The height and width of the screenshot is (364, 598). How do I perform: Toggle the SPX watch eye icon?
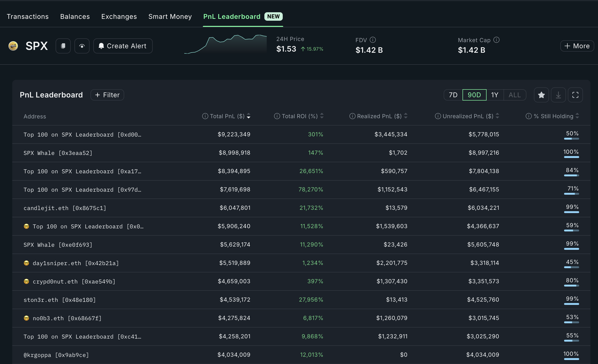(x=82, y=46)
